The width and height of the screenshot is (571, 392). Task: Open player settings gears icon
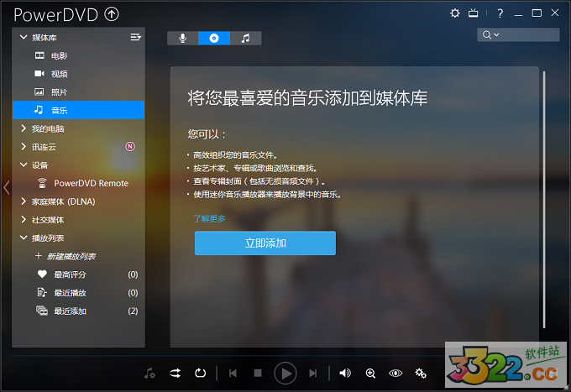(x=421, y=373)
